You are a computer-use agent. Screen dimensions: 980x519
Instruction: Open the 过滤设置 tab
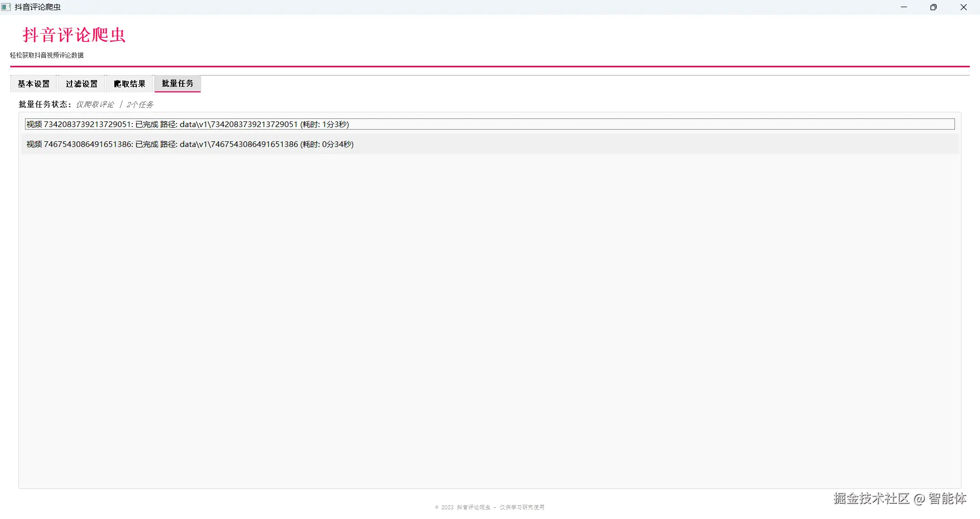[x=82, y=84]
